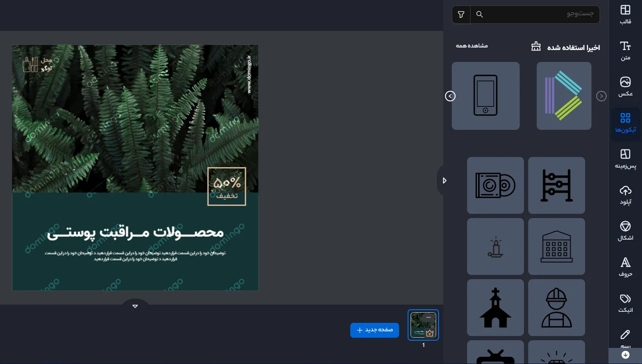Open the حروف (letters) sidebar tab

[625, 267]
